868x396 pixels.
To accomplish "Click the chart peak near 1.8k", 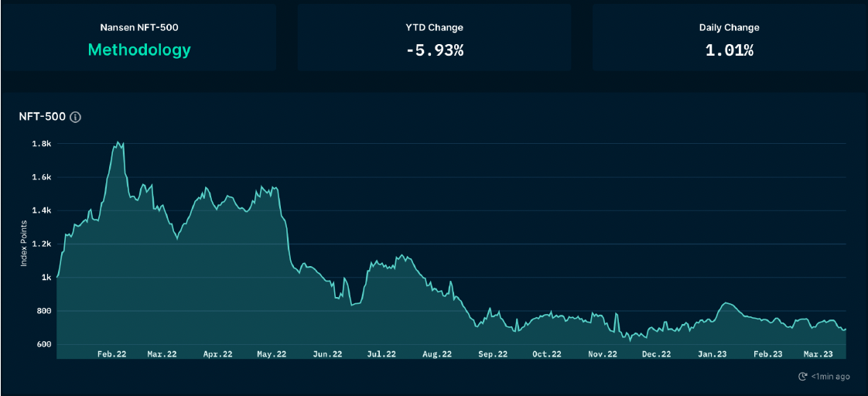I will [x=118, y=142].
